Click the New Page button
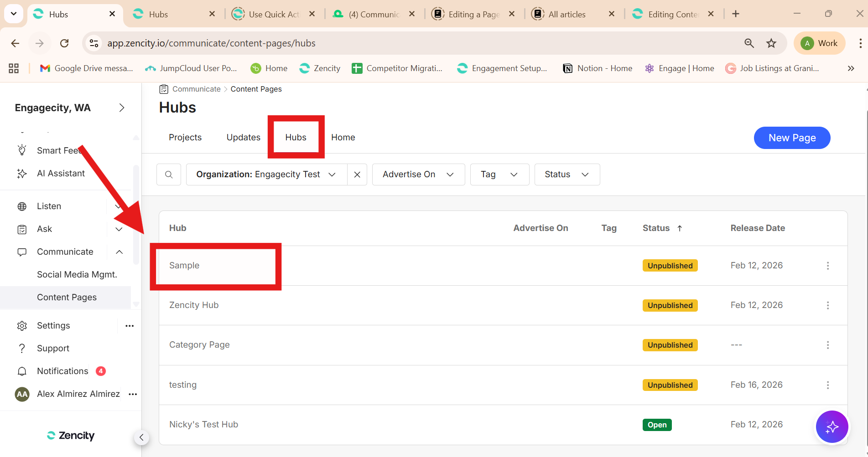Screen dimensions: 868x457 [x=791, y=138]
